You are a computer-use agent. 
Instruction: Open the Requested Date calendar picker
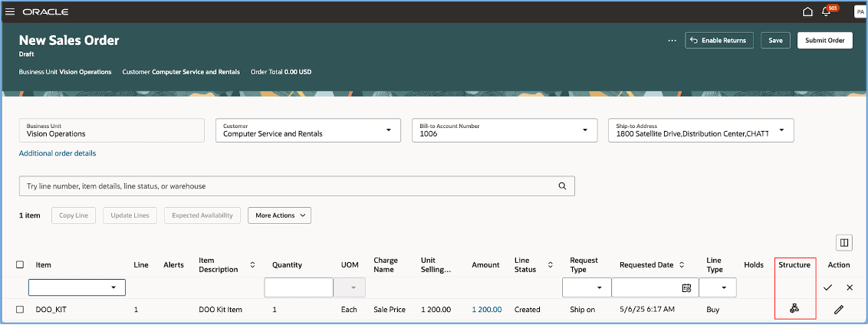(686, 287)
